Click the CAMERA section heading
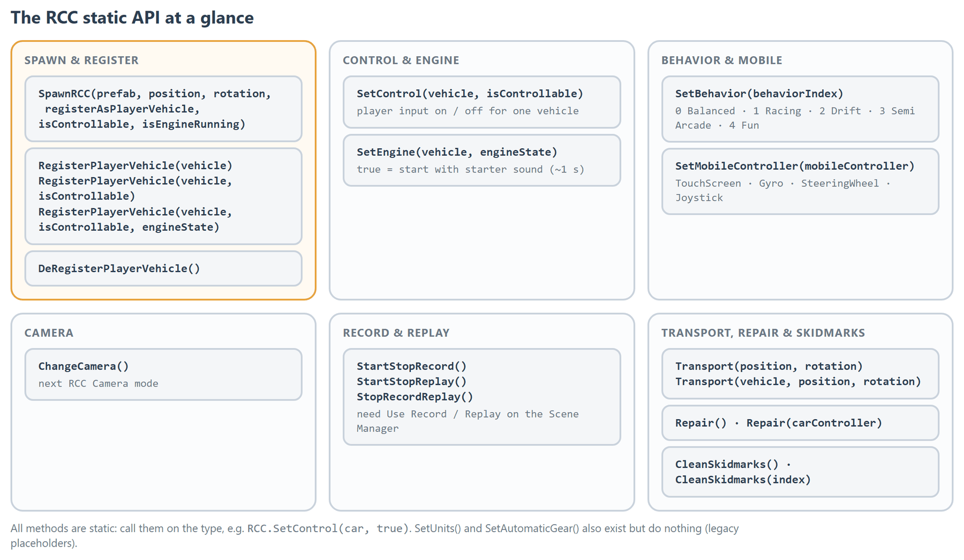 tap(49, 332)
